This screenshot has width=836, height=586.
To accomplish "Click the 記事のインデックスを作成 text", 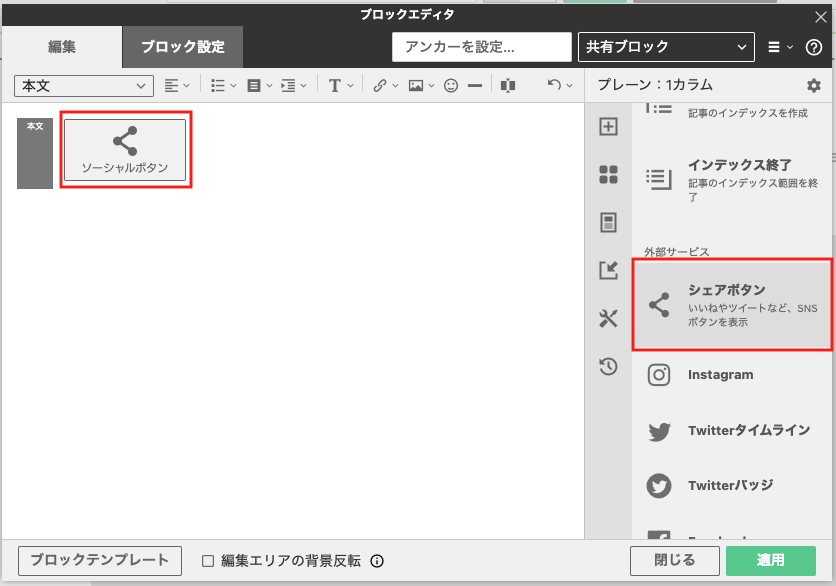I will (x=747, y=113).
